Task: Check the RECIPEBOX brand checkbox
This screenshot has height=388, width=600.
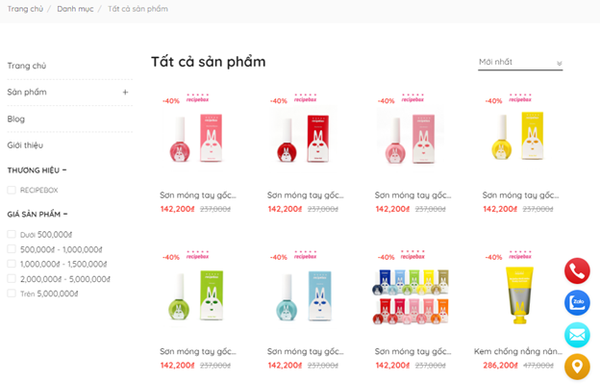Action: click(11, 190)
